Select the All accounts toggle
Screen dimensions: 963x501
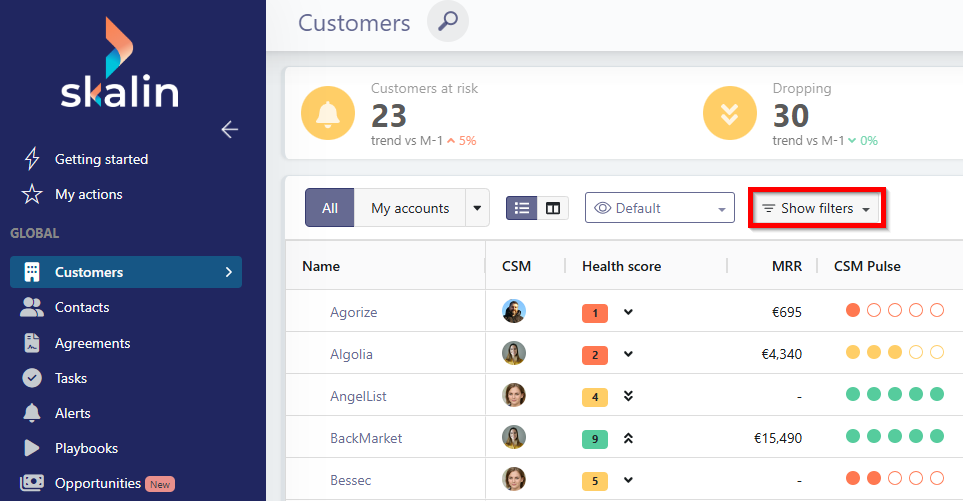(x=329, y=208)
